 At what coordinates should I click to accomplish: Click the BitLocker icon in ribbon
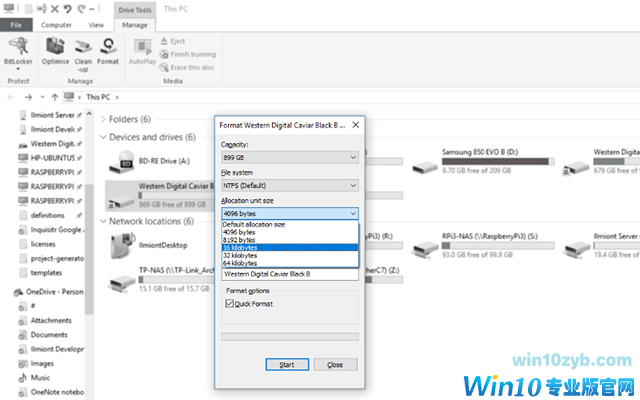click(x=17, y=46)
